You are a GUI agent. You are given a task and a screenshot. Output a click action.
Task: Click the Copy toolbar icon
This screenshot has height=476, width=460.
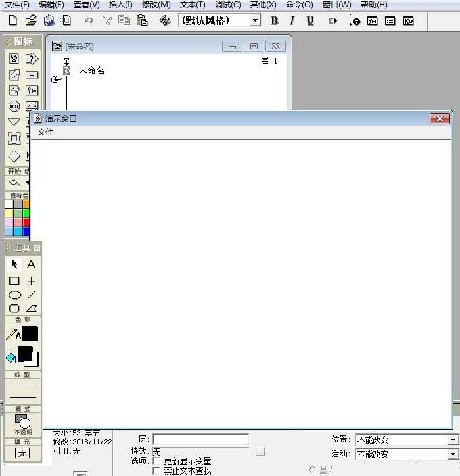[x=124, y=20]
